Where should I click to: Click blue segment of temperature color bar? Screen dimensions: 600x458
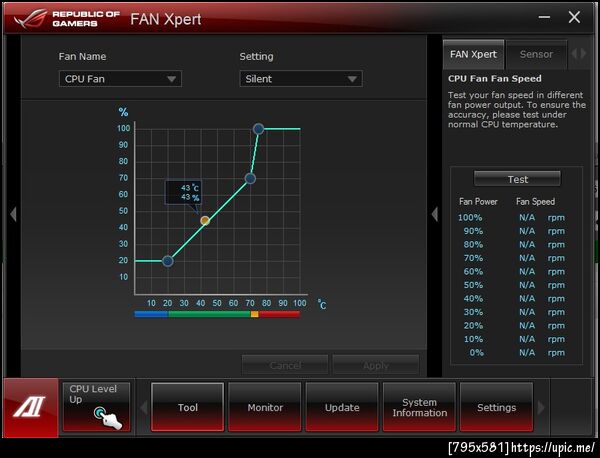coord(151,314)
